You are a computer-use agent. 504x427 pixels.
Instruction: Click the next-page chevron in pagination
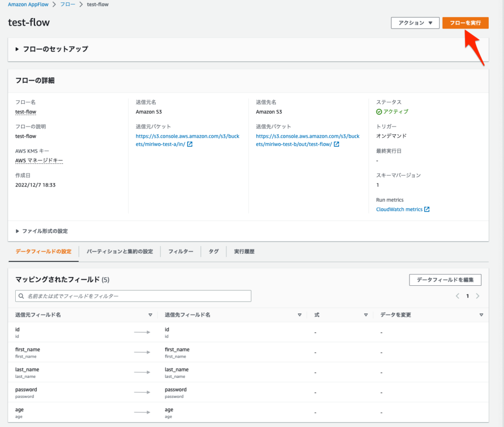click(477, 296)
